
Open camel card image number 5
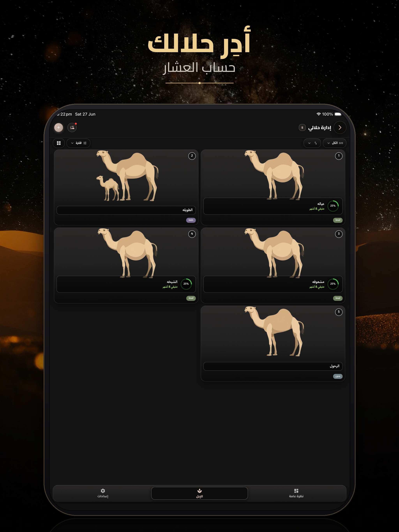click(x=274, y=331)
